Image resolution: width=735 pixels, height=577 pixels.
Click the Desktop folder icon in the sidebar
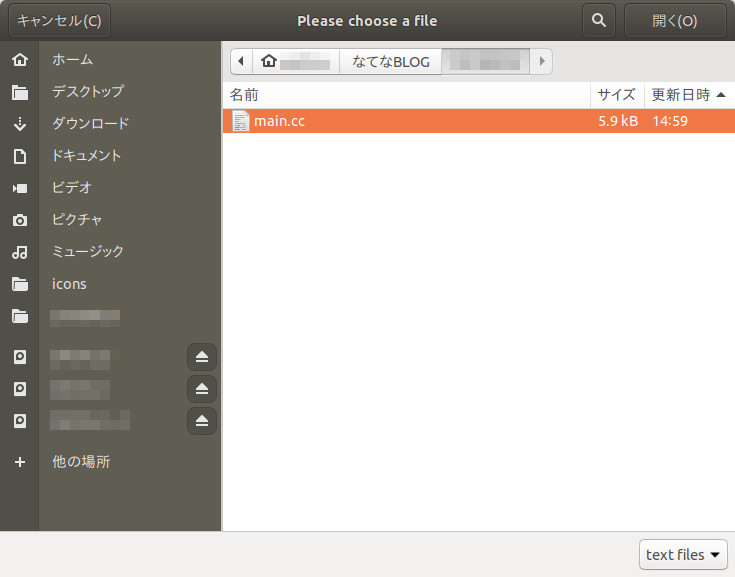[20, 92]
